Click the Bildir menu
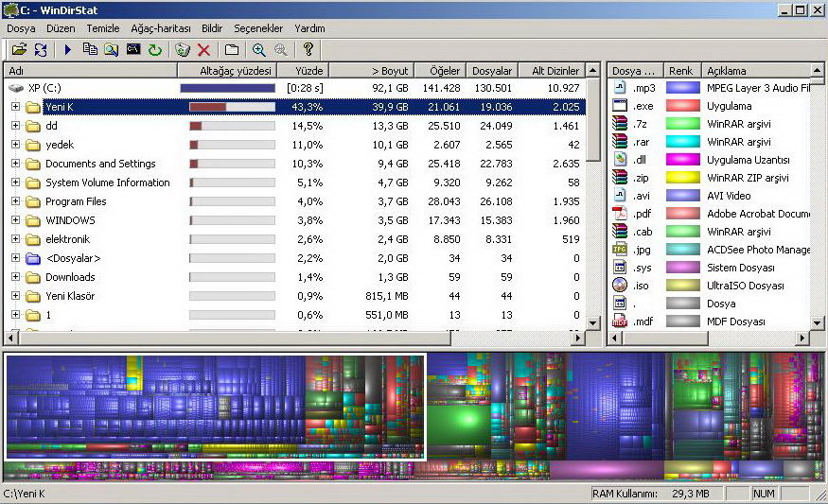Image resolution: width=828 pixels, height=504 pixels. click(x=212, y=28)
